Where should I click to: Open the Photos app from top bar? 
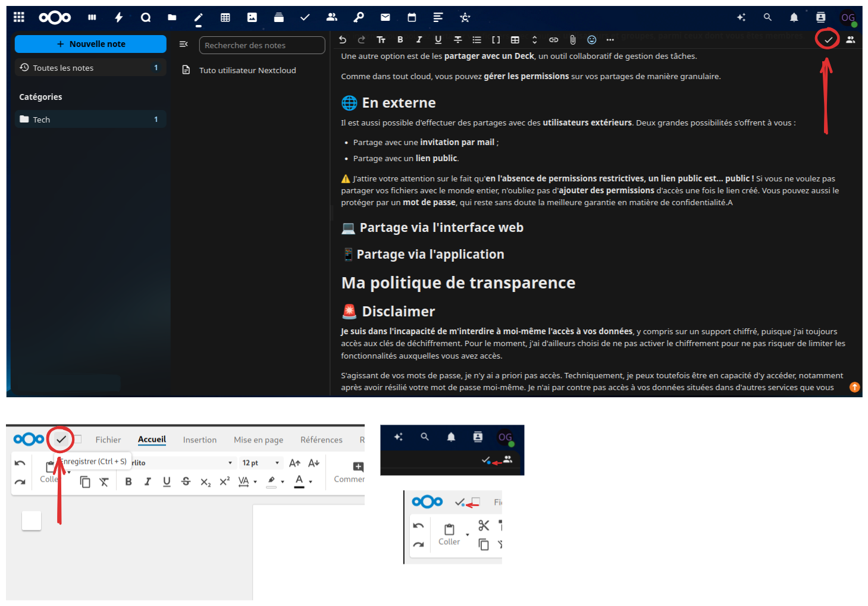pyautogui.click(x=252, y=18)
